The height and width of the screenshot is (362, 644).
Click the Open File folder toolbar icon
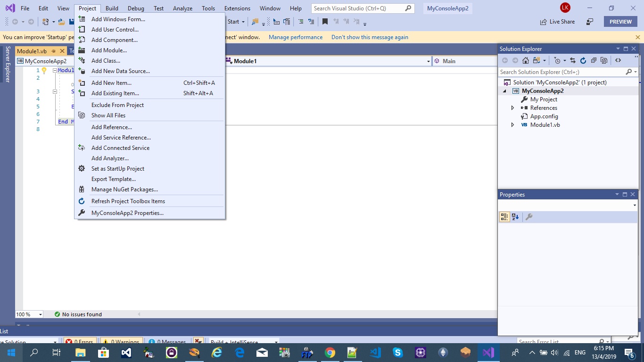tap(61, 22)
